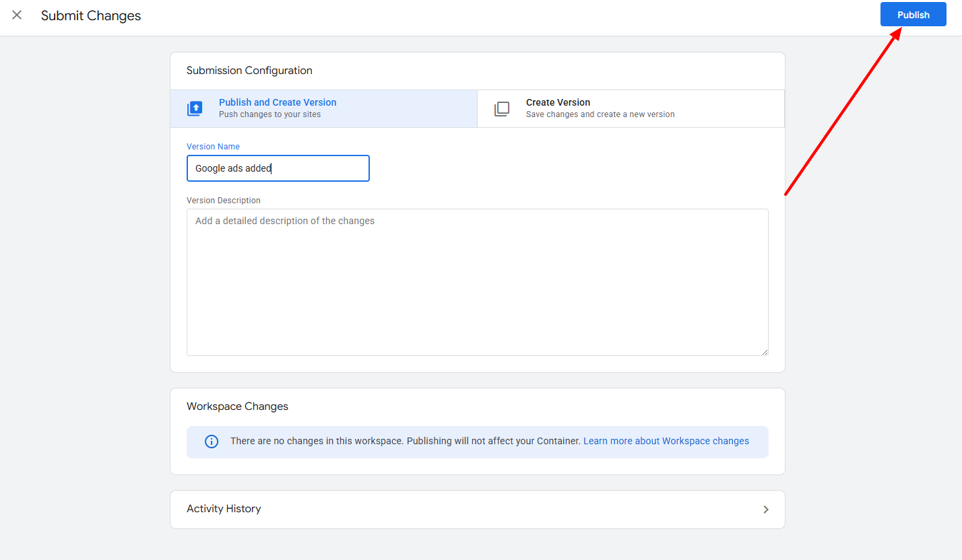Click the Publish and Create Version upload icon
Image resolution: width=962 pixels, height=560 pixels.
point(195,108)
